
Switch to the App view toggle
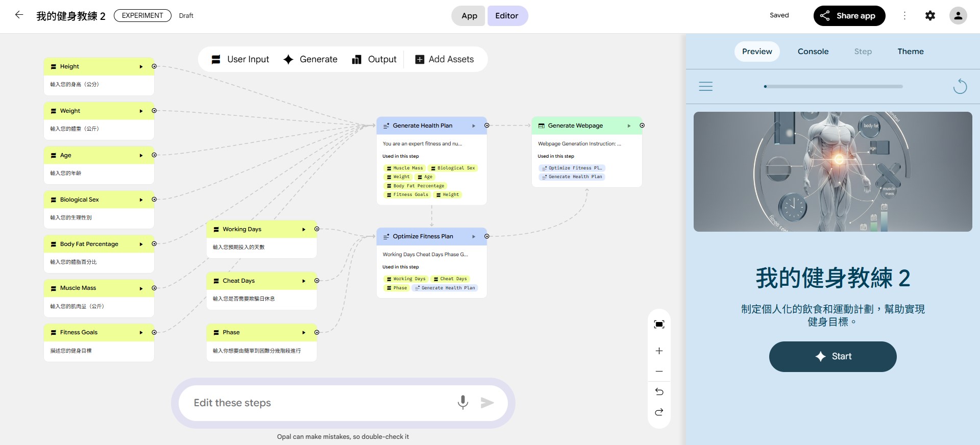[469, 16]
